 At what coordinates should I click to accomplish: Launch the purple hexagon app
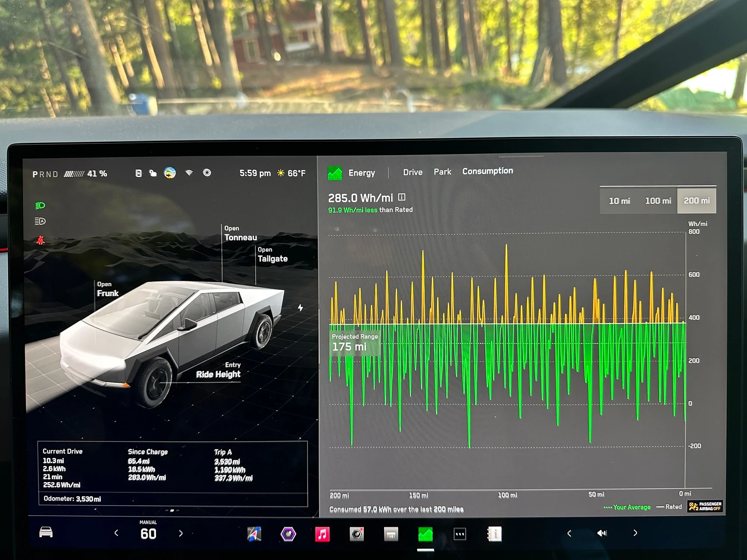pos(288,534)
